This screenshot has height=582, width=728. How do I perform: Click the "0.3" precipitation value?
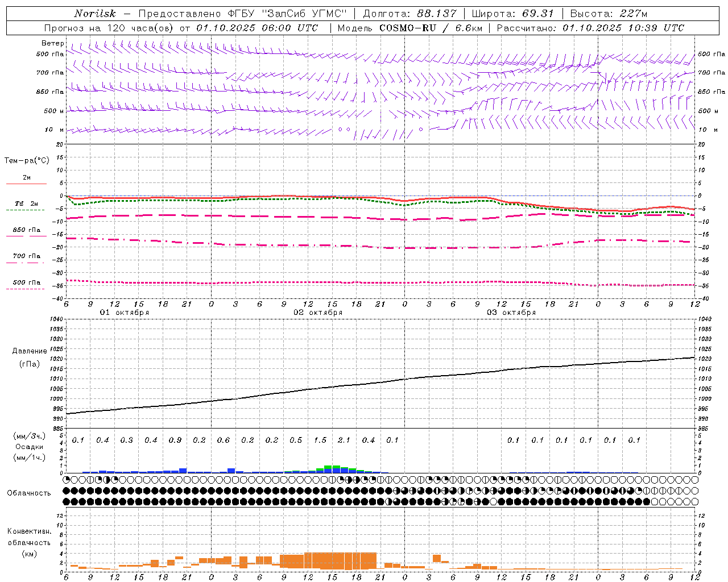127,440
